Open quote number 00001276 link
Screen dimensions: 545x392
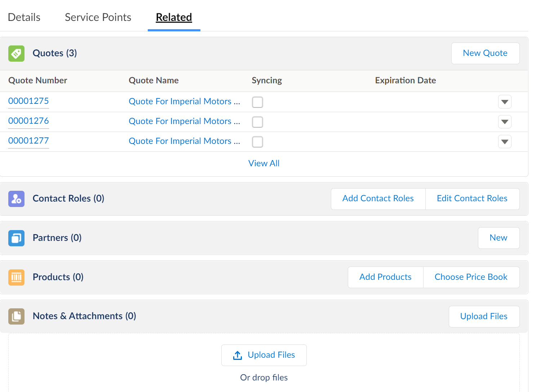click(x=28, y=121)
